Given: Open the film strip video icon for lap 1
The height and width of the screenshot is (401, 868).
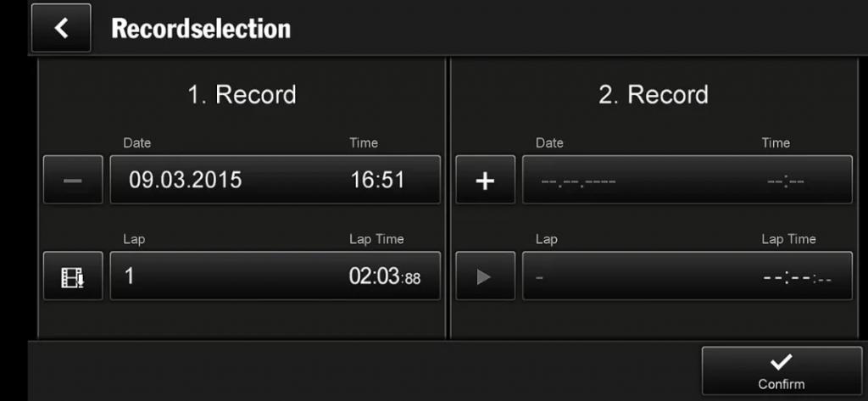Looking at the screenshot, I should [x=73, y=276].
